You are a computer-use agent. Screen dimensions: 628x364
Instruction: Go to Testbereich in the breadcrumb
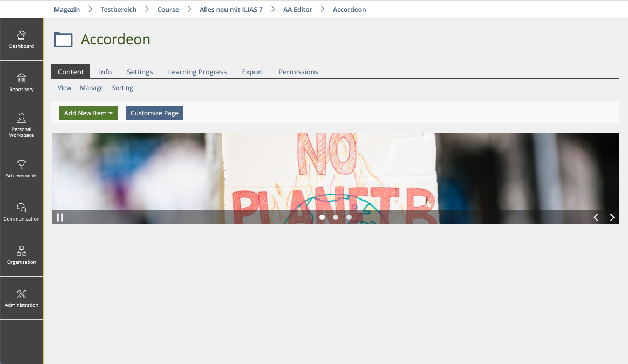click(x=119, y=9)
